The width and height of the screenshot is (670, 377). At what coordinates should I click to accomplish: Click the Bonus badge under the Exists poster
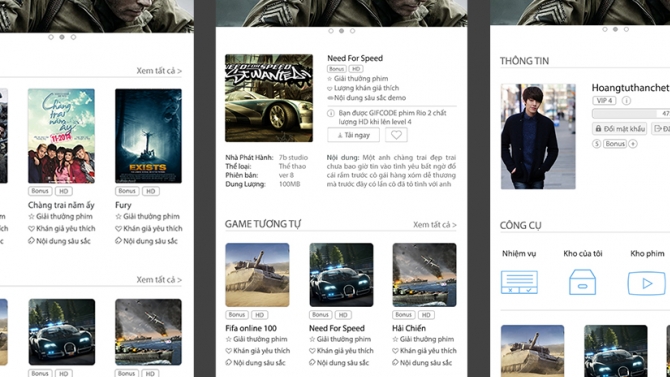point(127,191)
